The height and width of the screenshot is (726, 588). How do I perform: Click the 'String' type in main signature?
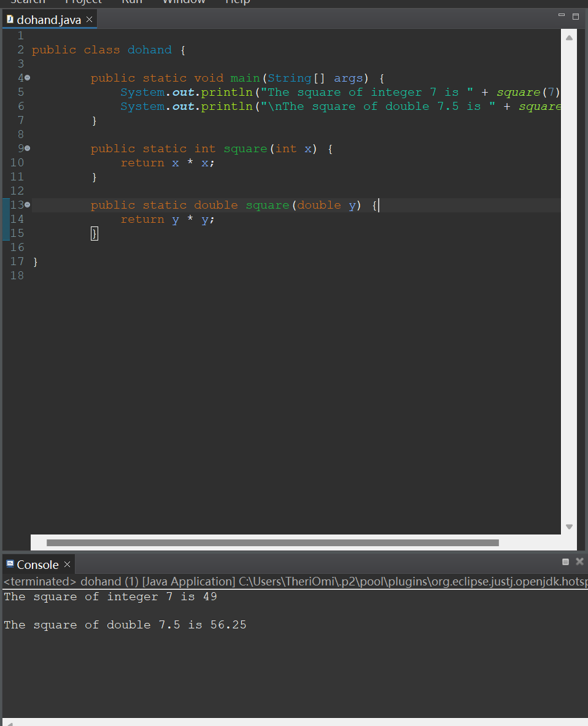[290, 79]
